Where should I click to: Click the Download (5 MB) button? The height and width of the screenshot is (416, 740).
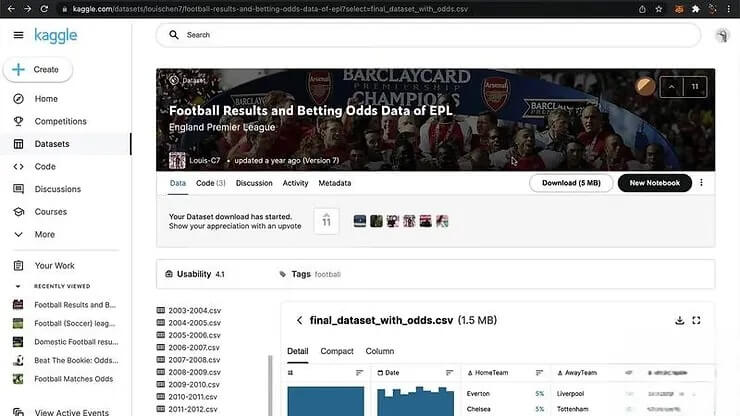point(570,183)
